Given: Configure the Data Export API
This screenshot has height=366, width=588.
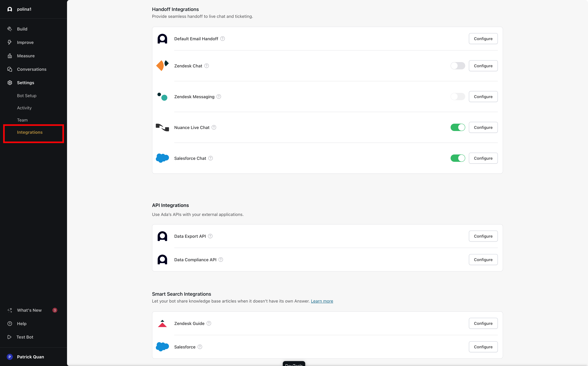Looking at the screenshot, I should click(x=483, y=236).
